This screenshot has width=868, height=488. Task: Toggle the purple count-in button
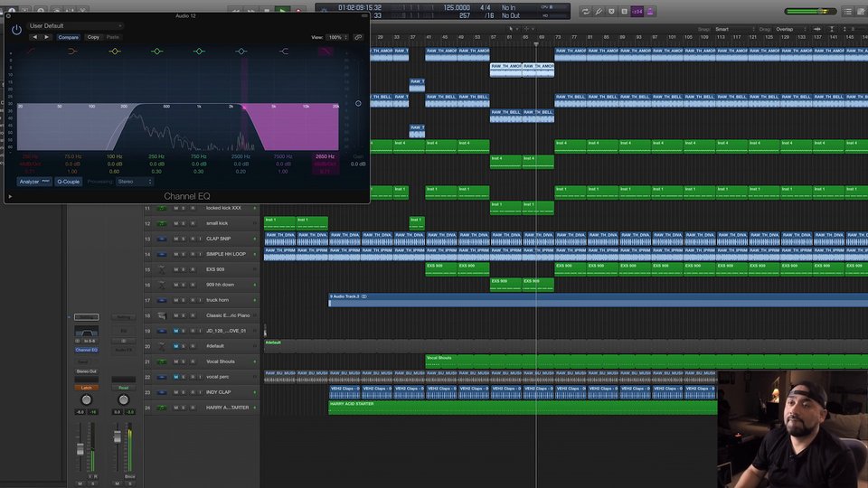tap(637, 11)
